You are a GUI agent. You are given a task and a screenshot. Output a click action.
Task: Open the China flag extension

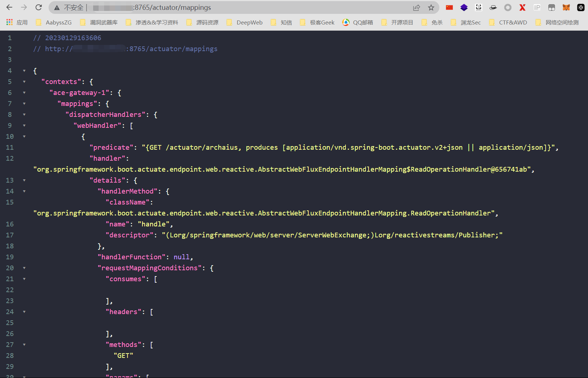click(x=450, y=8)
